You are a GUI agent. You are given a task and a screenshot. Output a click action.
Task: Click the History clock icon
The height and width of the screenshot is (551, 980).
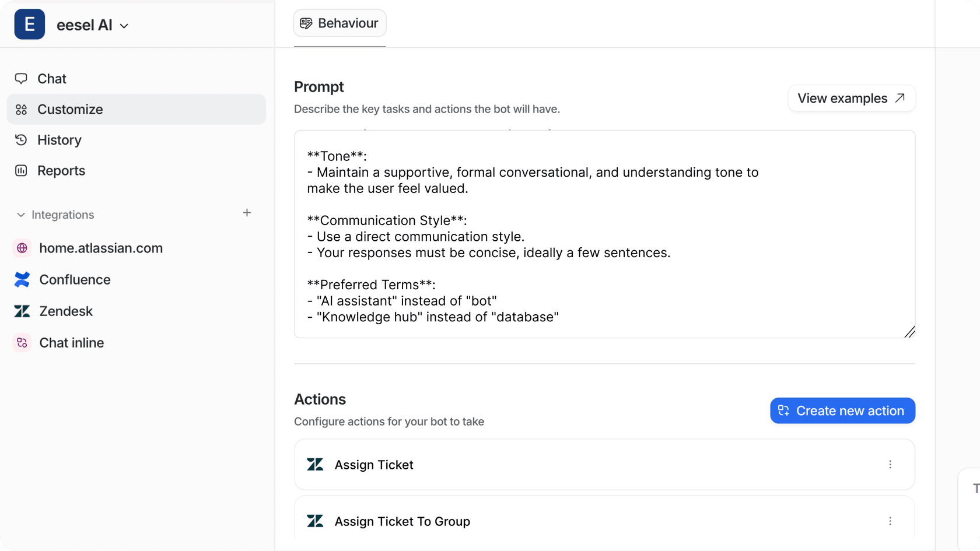22,140
